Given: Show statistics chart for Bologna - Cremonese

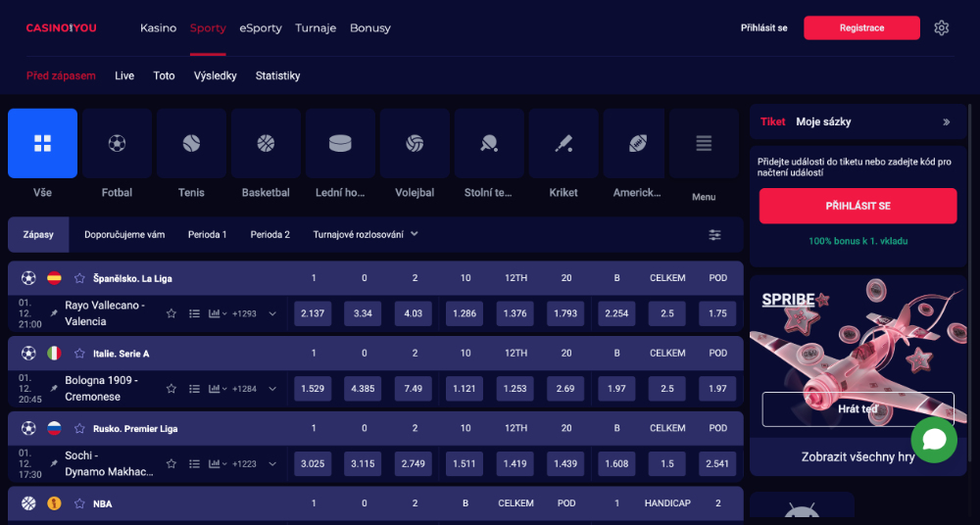Looking at the screenshot, I should (x=218, y=389).
